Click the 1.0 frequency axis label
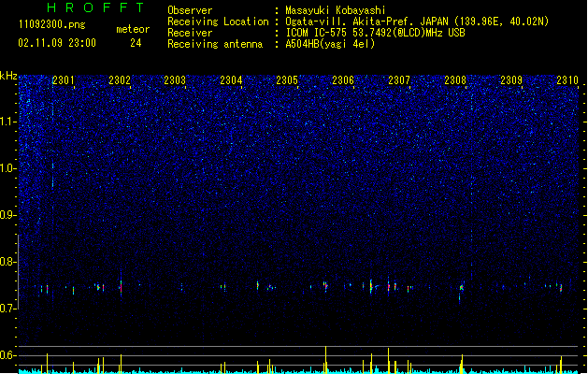Screen dimensions: 588x374 coord(7,168)
